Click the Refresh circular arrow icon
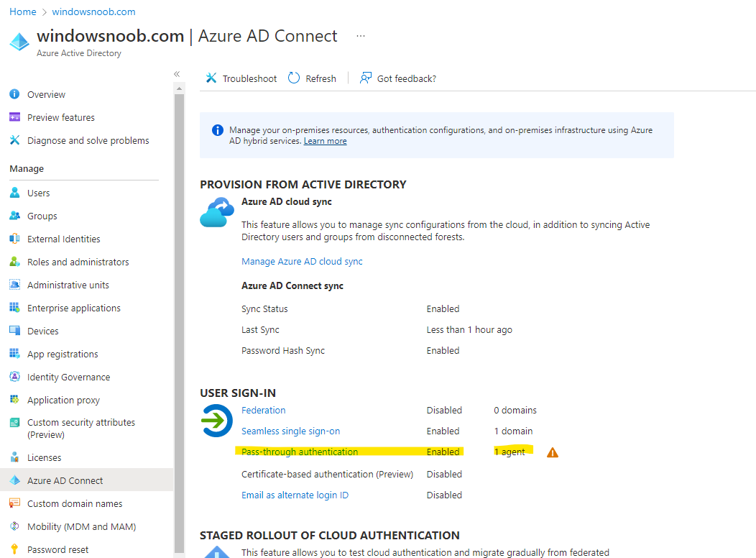This screenshot has width=756, height=558. 294,78
